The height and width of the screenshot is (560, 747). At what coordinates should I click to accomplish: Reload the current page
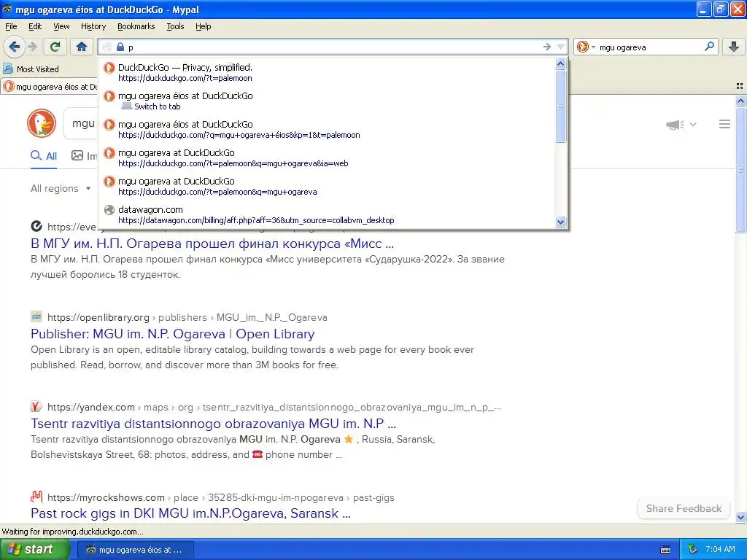point(55,47)
